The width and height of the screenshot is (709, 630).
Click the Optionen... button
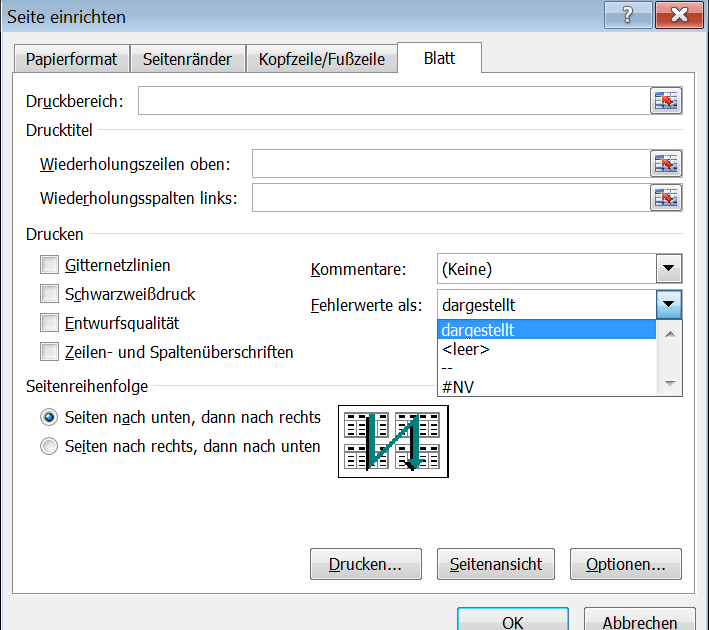tap(625, 564)
